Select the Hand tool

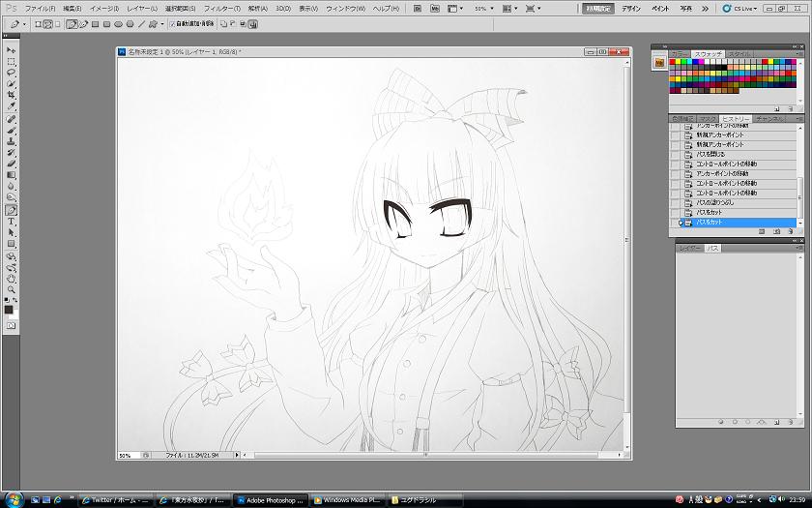pyautogui.click(x=11, y=279)
